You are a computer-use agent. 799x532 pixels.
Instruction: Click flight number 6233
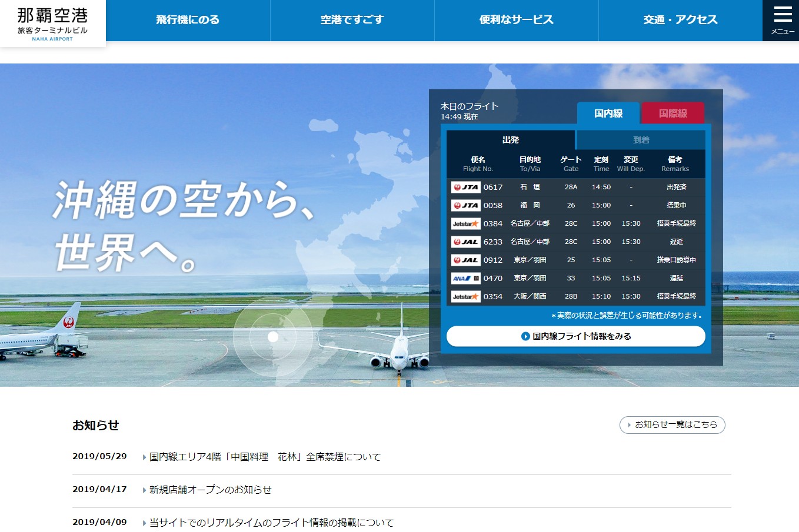click(493, 242)
